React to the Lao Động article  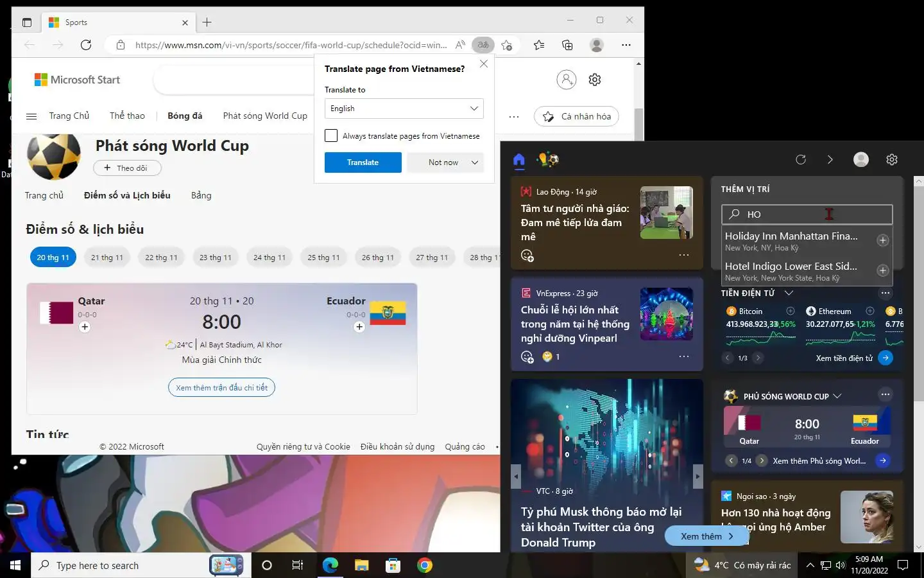tap(527, 256)
